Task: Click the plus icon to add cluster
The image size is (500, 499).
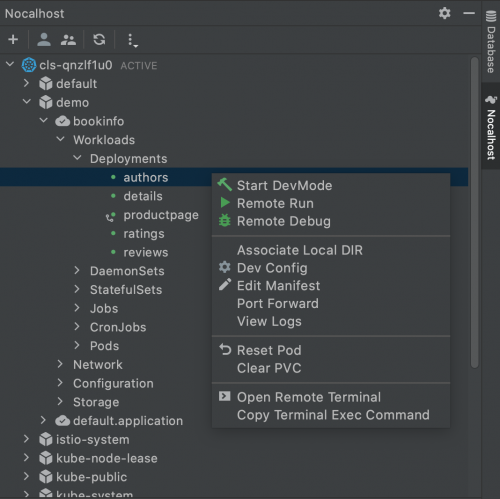Action: coord(13,39)
